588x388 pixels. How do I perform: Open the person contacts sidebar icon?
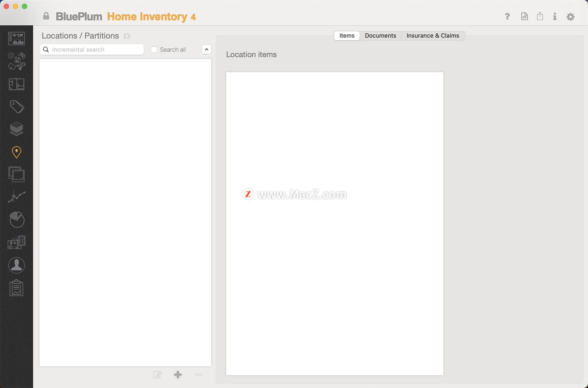[17, 265]
